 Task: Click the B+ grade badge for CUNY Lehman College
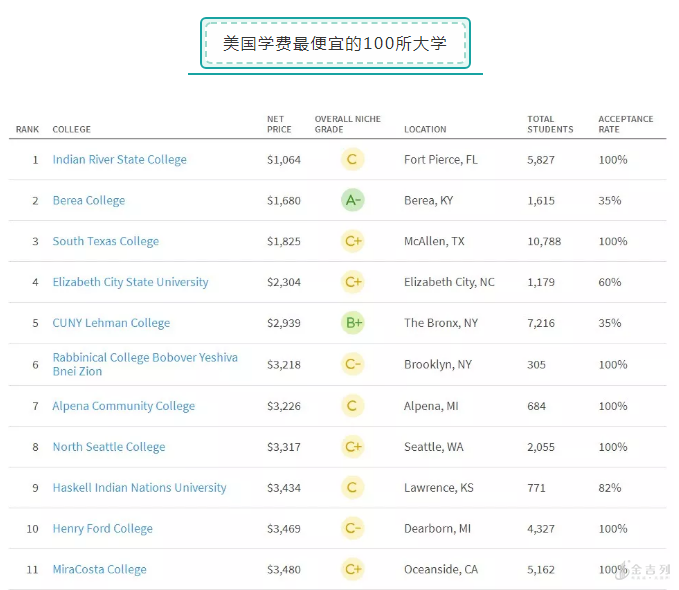[x=351, y=323]
